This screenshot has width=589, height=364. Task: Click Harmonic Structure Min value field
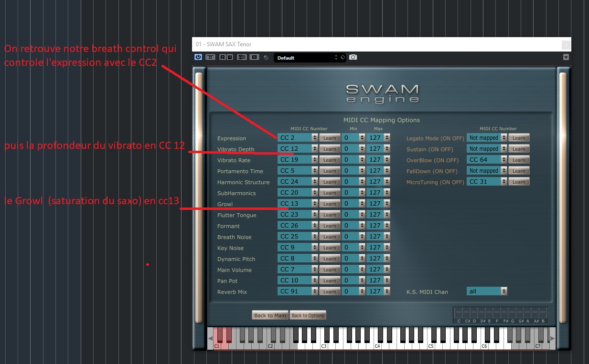tap(351, 182)
